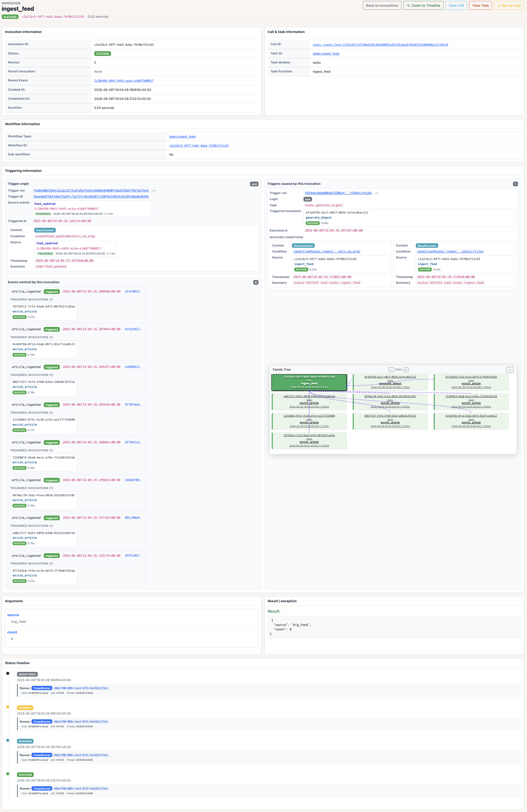
Task: Click the REGISTERED status timeline marker
Action: click(x=8, y=673)
